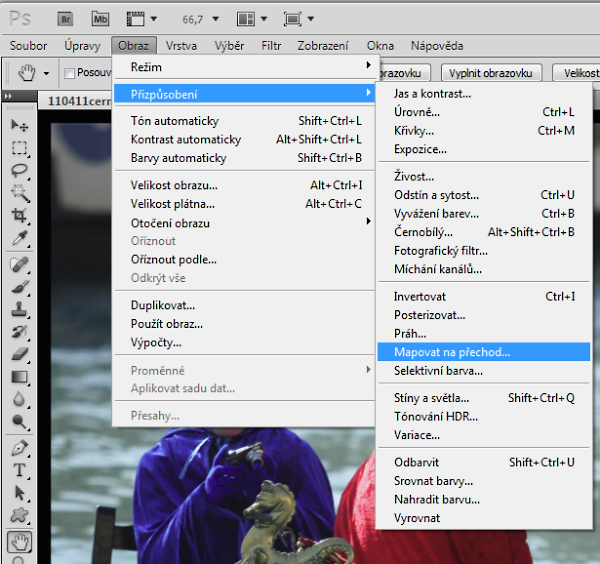This screenshot has width=600, height=564.
Task: Toggle the Posouvat checkbox in options bar
Action: [70, 73]
